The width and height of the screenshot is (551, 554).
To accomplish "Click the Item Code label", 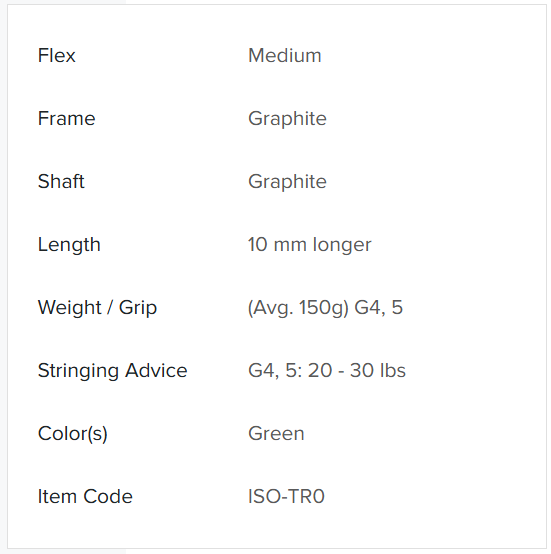I will (85, 496).
